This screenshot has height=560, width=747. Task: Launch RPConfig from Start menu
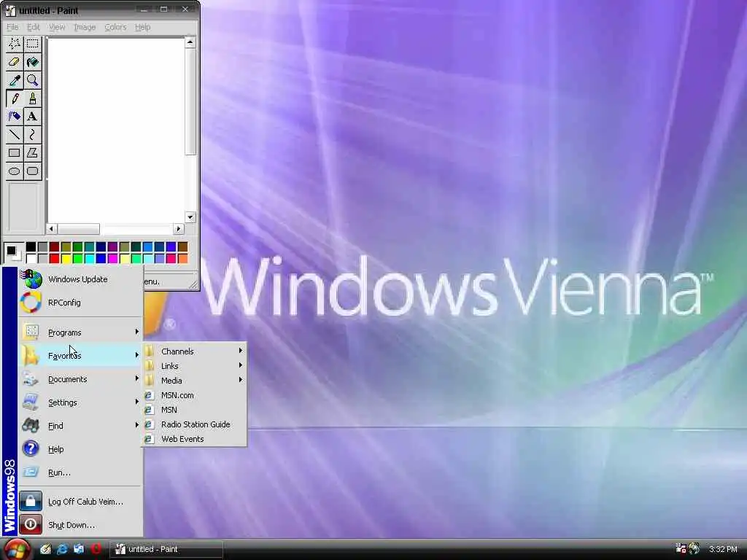click(x=80, y=303)
